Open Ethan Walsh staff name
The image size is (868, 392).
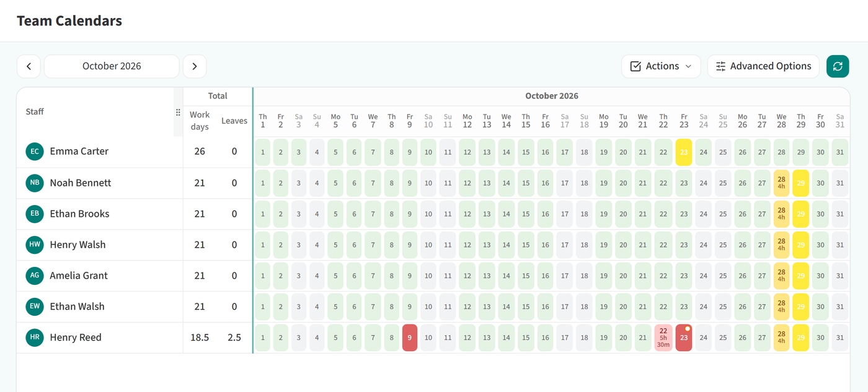coord(77,307)
